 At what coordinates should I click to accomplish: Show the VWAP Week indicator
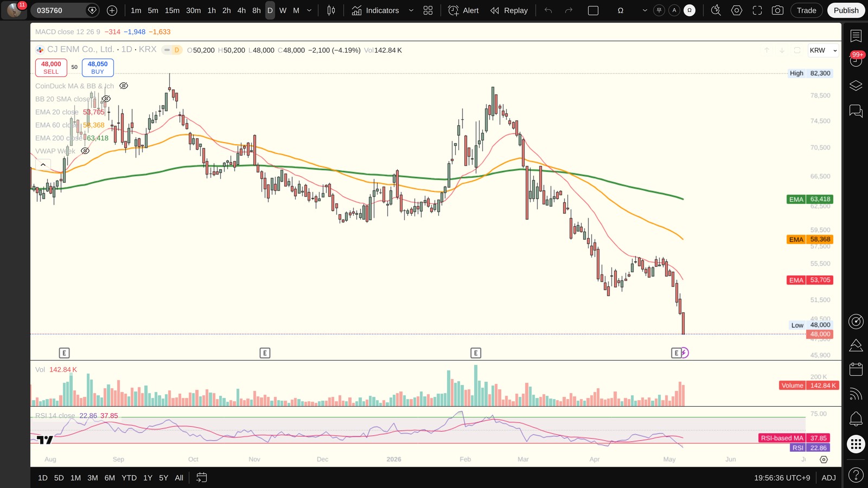85,151
